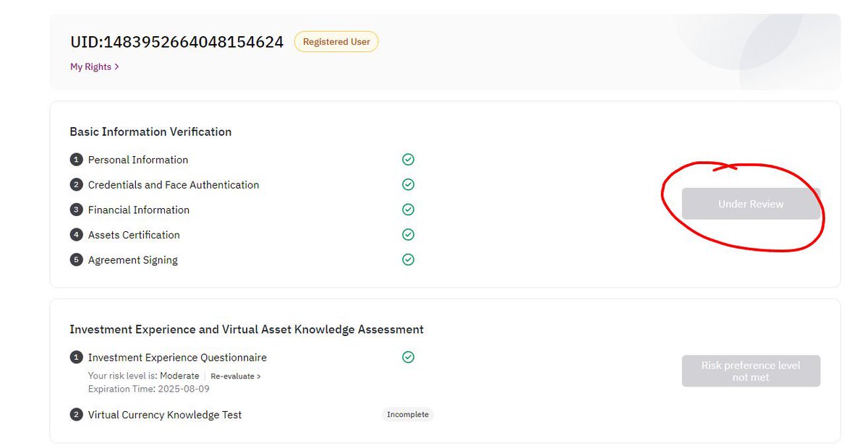868x448 pixels.
Task: Click the UID number text
Action: coord(176,42)
